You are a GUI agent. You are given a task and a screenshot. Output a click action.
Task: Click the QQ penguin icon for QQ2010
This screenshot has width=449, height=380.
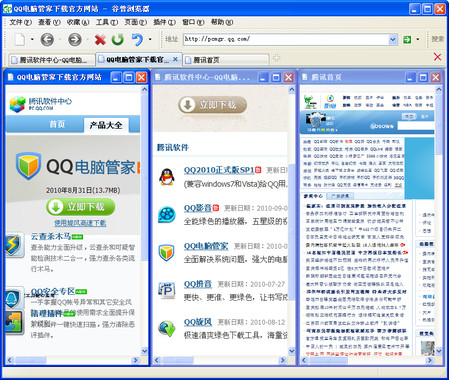point(167,177)
